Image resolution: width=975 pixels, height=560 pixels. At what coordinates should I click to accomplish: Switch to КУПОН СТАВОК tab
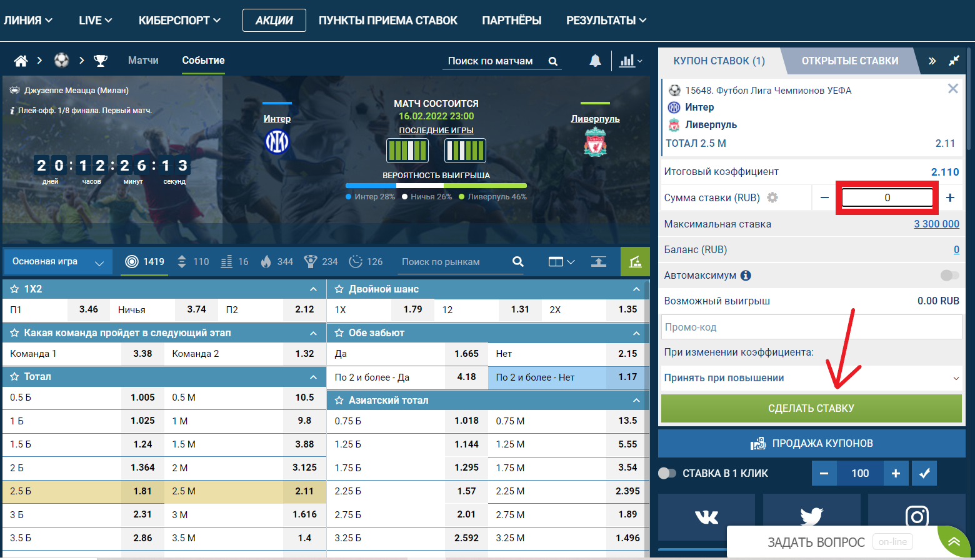pyautogui.click(x=719, y=61)
